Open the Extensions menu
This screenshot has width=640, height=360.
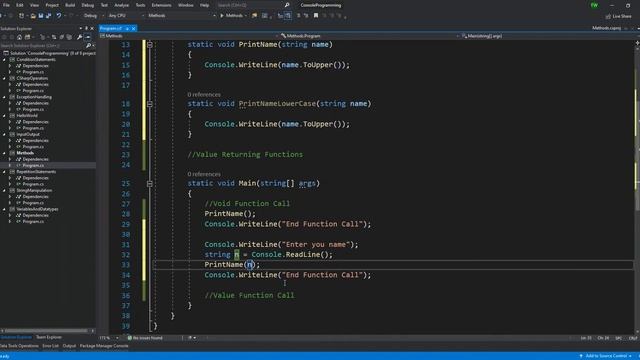click(x=161, y=5)
